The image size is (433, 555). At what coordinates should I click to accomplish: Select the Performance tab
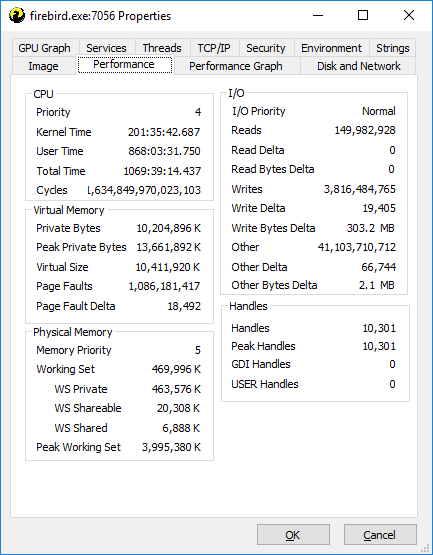click(x=124, y=64)
